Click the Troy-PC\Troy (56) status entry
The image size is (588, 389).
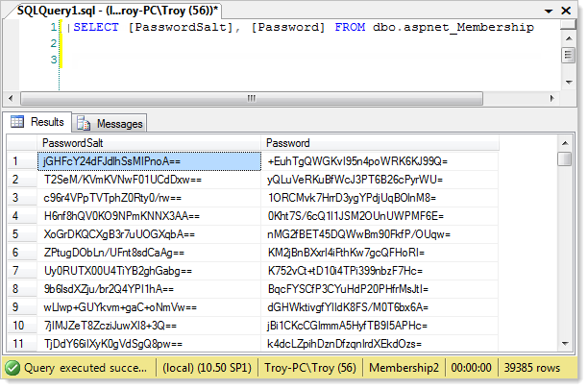pos(310,368)
